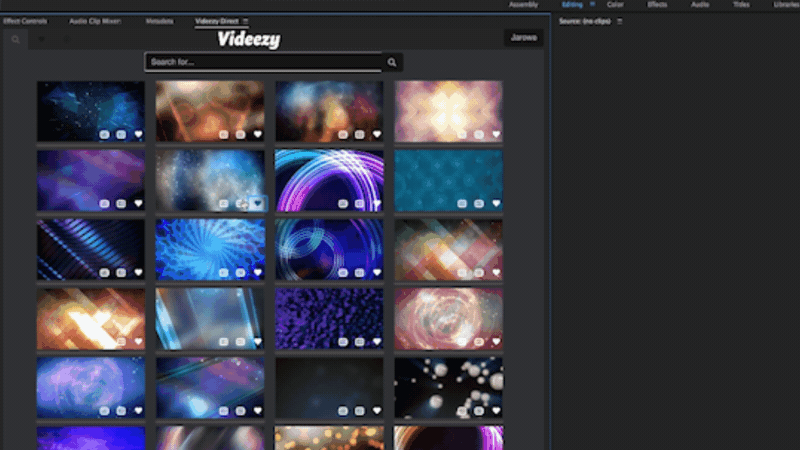Click the middle overlay icon on the blue radial burst thumbnail
800x450 pixels.
(x=240, y=272)
